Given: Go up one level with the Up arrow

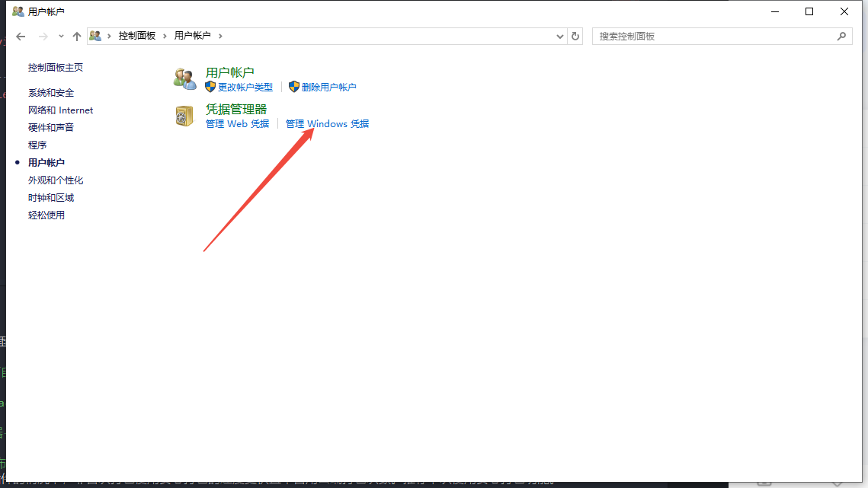Looking at the screenshot, I should (x=76, y=36).
